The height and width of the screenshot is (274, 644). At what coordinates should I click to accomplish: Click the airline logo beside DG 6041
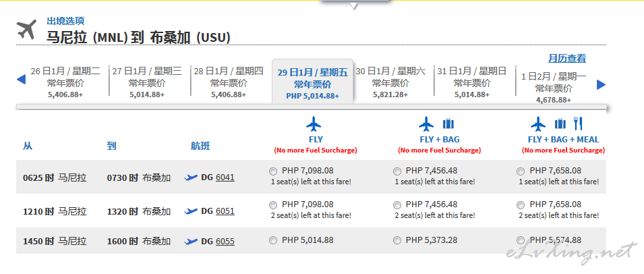click(x=192, y=177)
